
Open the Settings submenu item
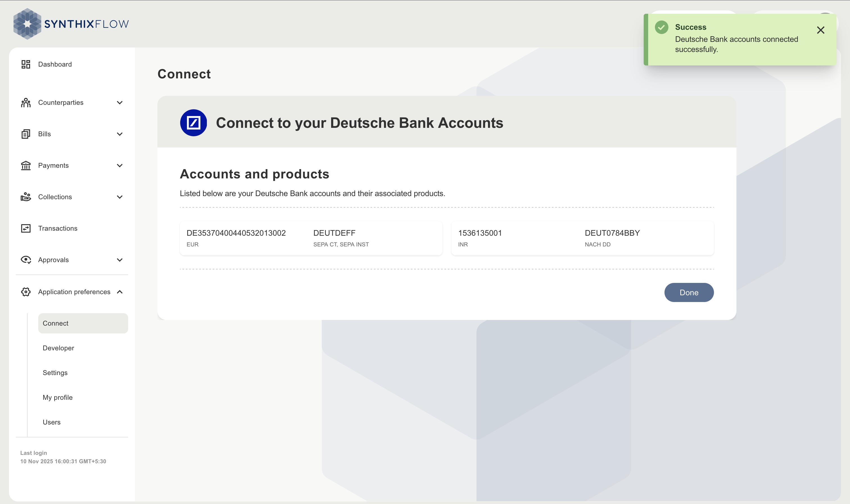click(x=55, y=373)
